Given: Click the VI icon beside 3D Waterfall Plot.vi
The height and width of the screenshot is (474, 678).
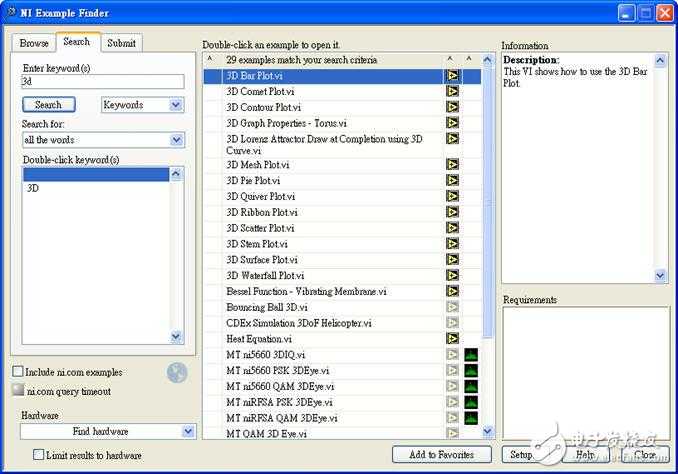Looking at the screenshot, I should point(452,275).
